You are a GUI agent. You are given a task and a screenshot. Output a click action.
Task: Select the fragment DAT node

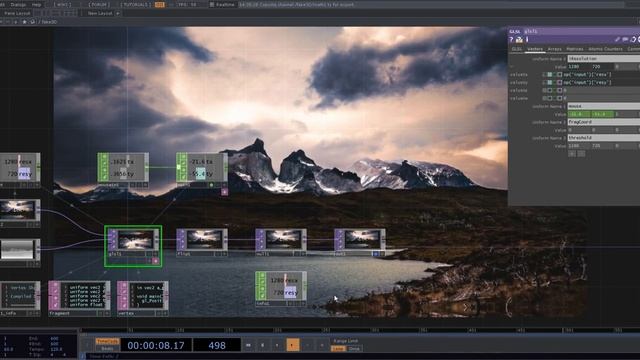pos(79,298)
